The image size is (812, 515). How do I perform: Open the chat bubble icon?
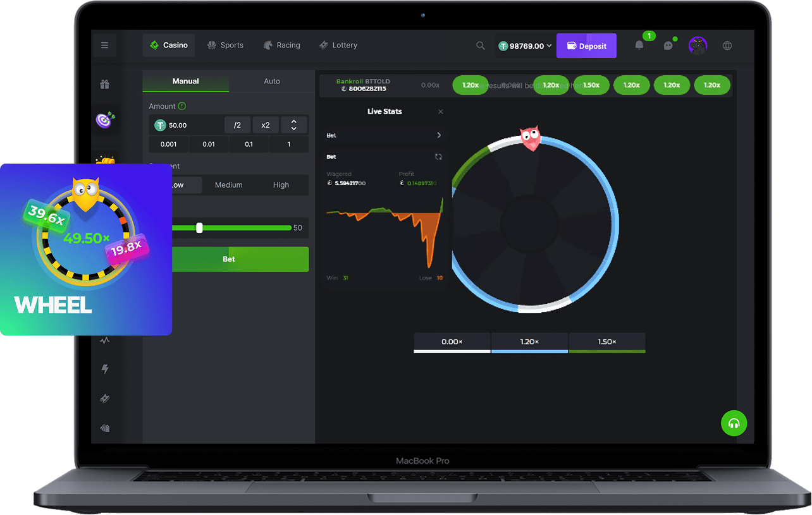668,45
